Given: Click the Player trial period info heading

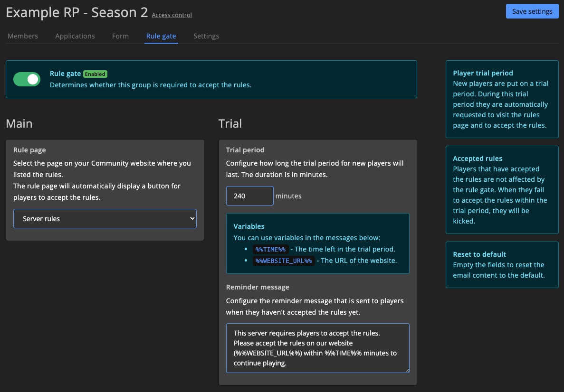Looking at the screenshot, I should [483, 73].
